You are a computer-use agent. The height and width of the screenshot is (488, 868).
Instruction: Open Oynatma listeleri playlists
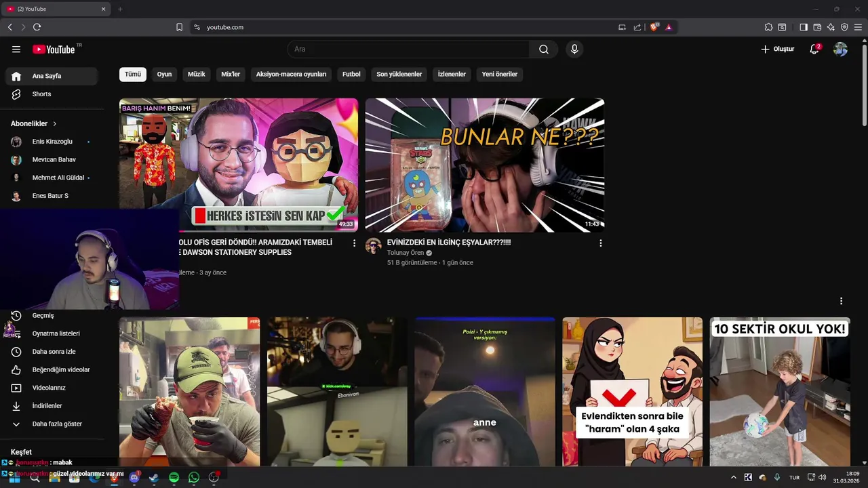[x=52, y=333]
